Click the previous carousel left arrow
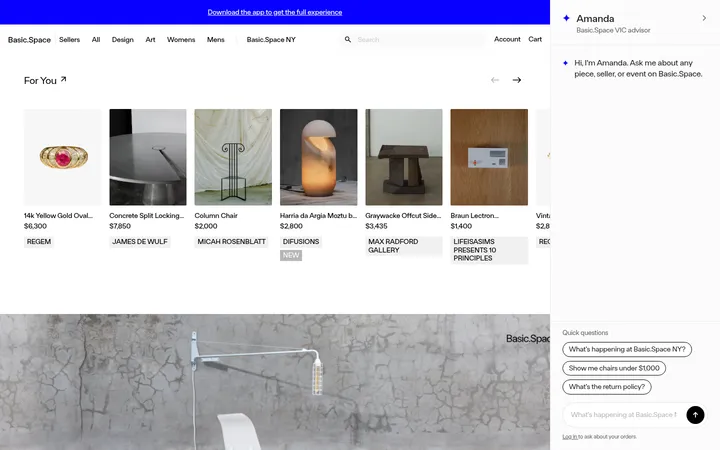720x450 pixels. pos(495,80)
